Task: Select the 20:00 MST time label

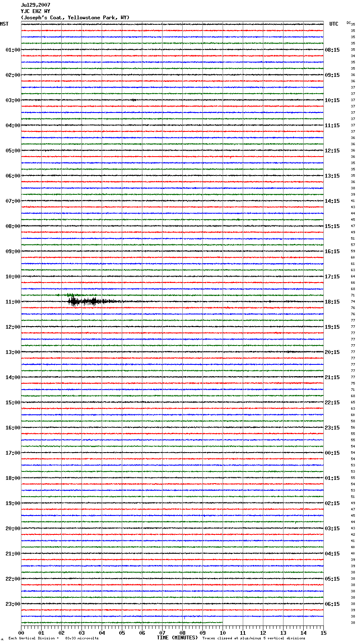Action: [x=13, y=529]
